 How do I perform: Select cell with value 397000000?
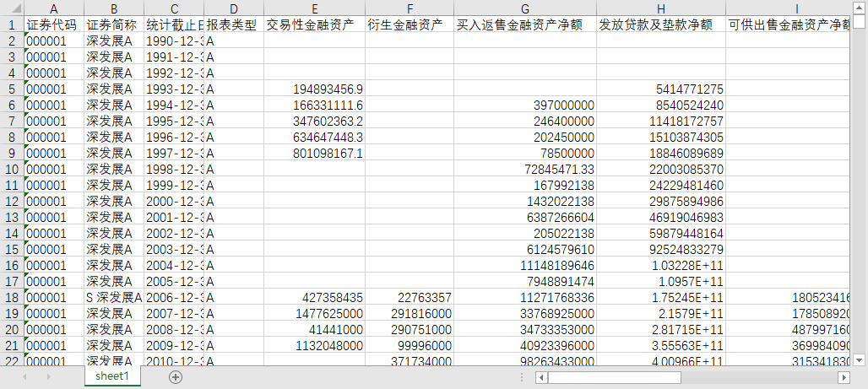pyautogui.click(x=525, y=105)
